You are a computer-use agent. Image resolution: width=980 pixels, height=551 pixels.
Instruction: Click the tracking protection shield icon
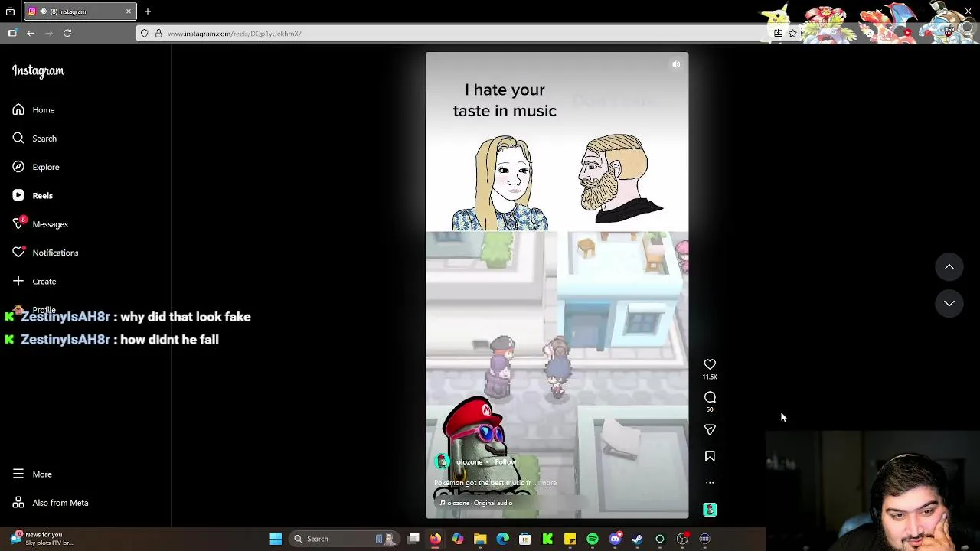point(145,34)
